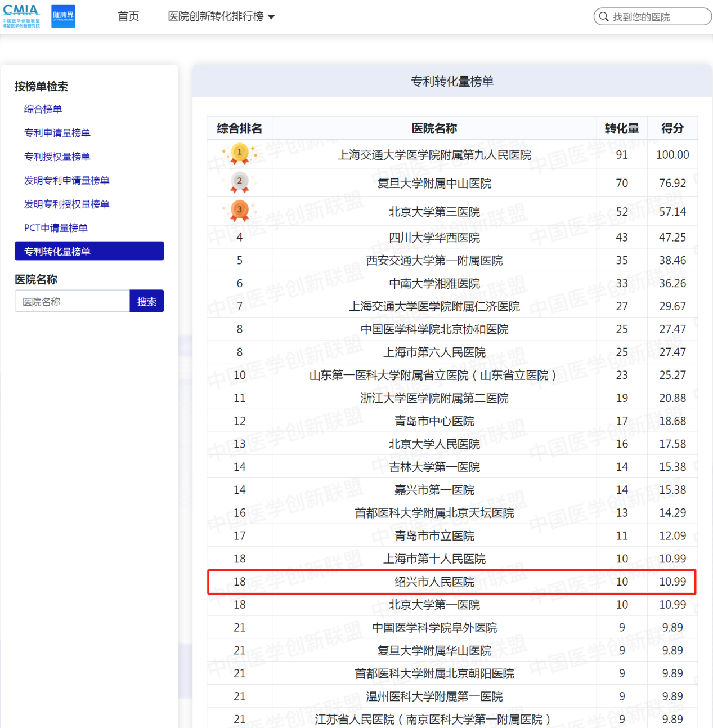
Task: Select 北京大学人民医院 row
Action: (452, 444)
